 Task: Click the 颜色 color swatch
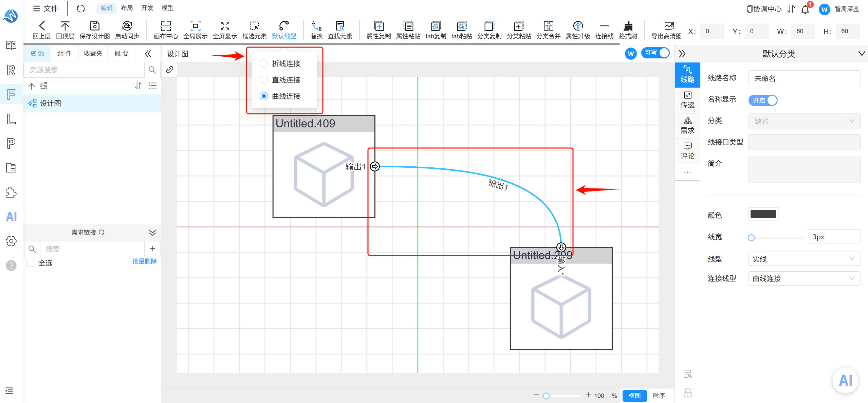763,214
